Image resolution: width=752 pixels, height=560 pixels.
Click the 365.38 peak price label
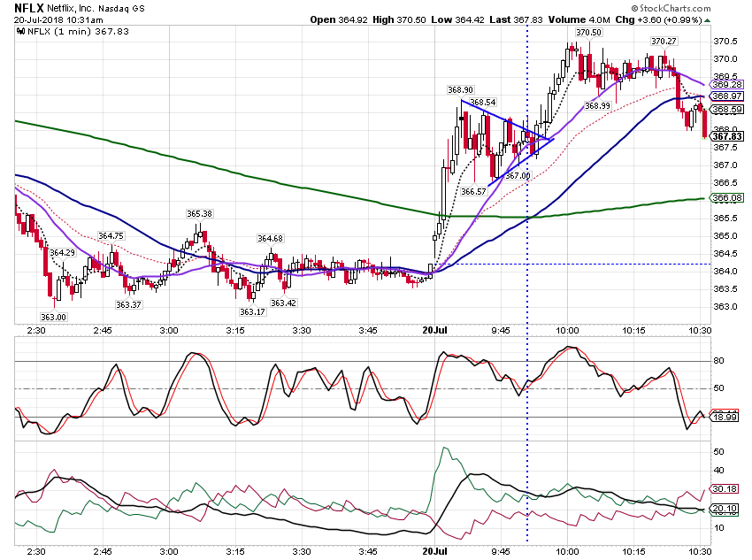coord(200,213)
